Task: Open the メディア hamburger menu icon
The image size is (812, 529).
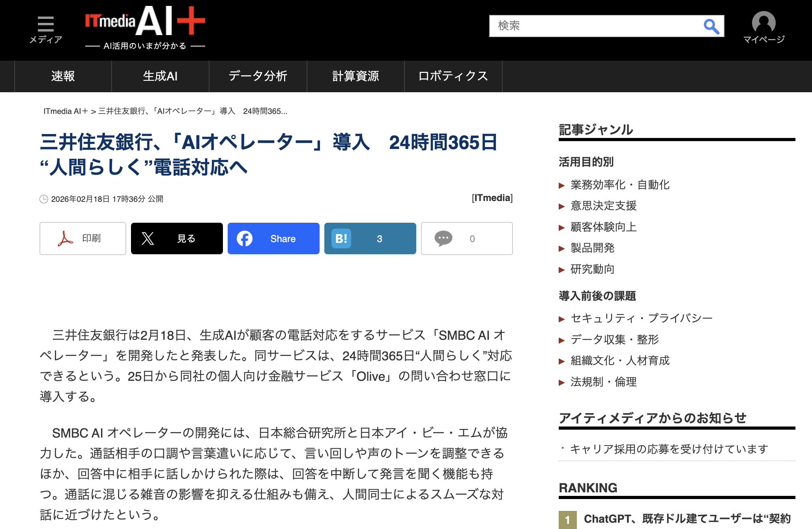Action: click(x=46, y=24)
